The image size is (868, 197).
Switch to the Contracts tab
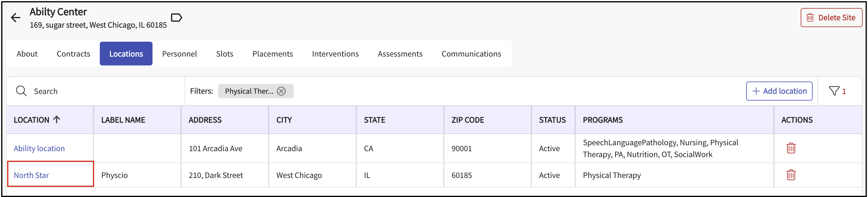point(74,54)
